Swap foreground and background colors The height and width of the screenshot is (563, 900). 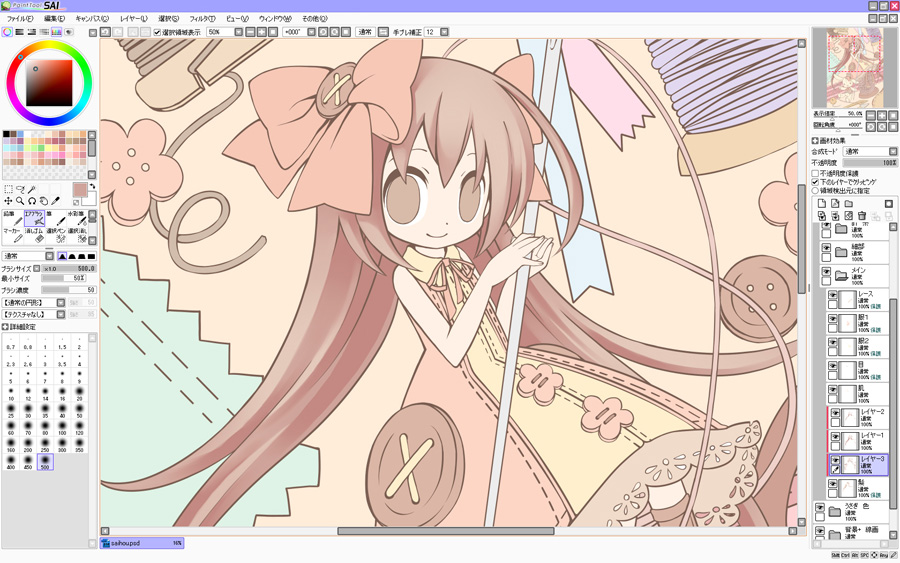pyautogui.click(x=92, y=187)
